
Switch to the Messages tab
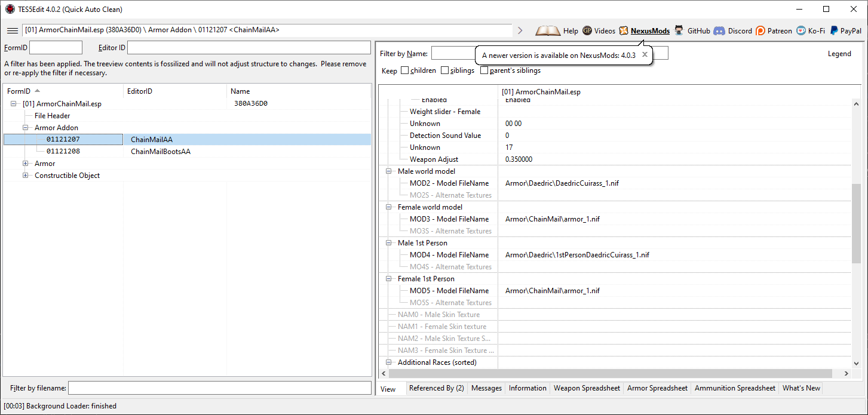coord(486,388)
